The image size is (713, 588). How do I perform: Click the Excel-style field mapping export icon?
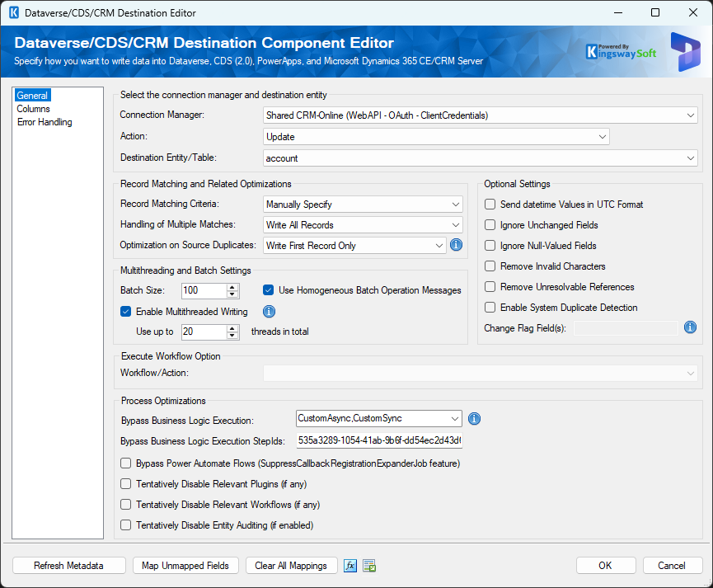tap(368, 565)
